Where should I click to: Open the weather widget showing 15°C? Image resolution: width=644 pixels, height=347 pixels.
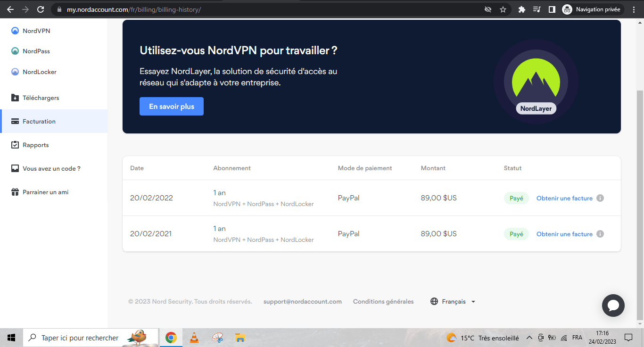coord(482,338)
